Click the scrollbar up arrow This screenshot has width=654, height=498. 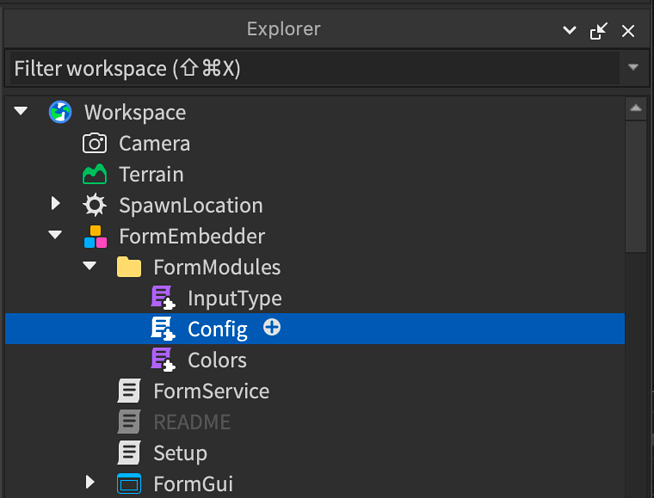point(634,107)
